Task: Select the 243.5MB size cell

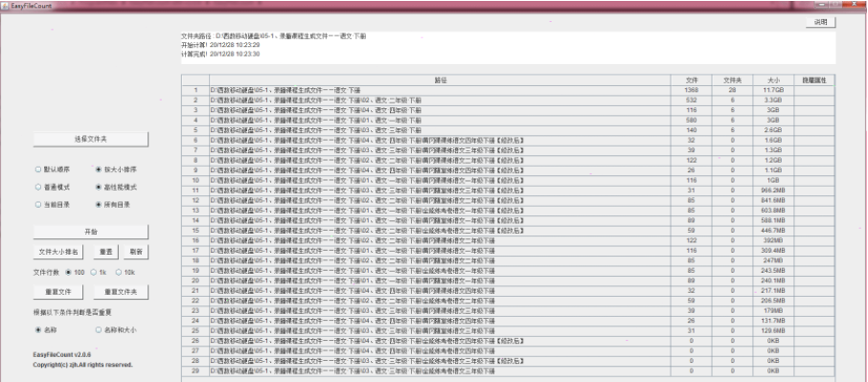Action: (x=773, y=271)
